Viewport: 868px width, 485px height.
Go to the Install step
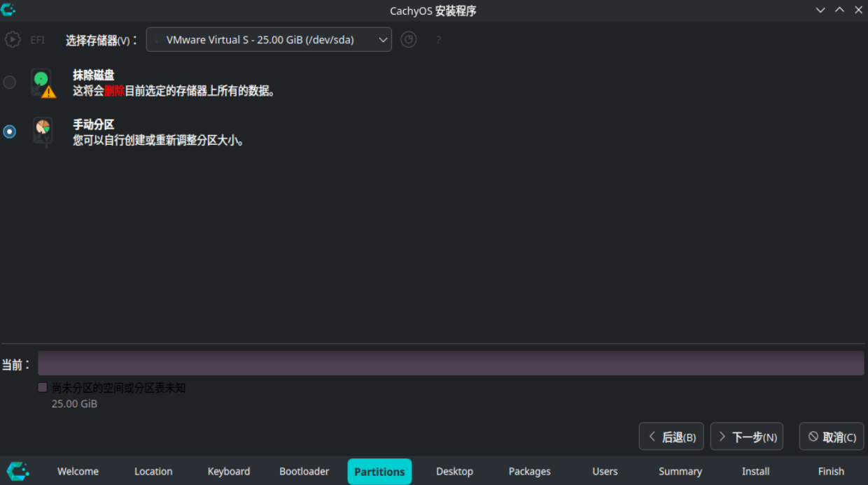tap(756, 472)
